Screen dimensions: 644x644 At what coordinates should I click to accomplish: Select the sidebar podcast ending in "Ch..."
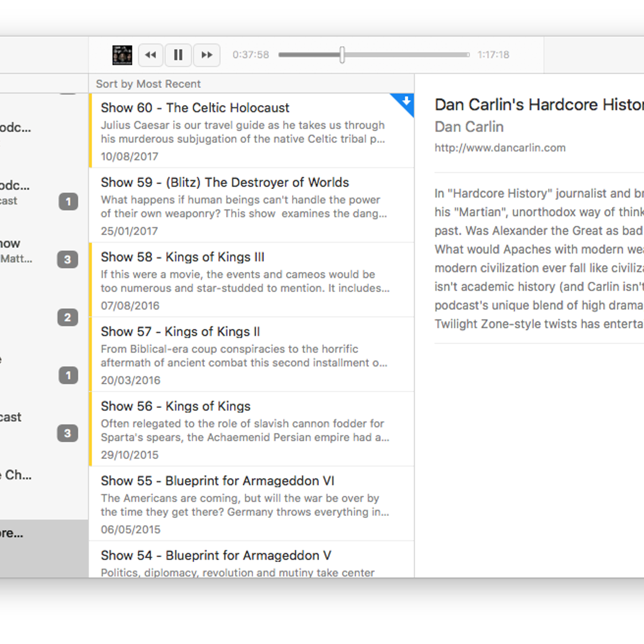44,491
